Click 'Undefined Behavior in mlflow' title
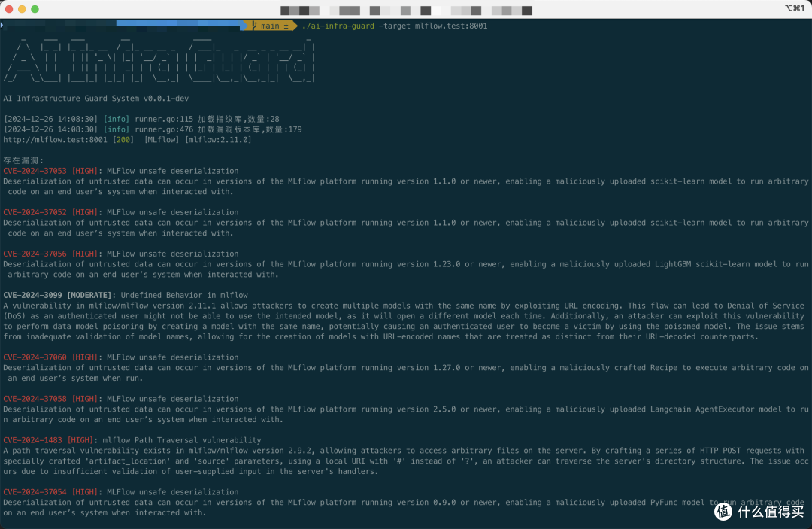This screenshot has height=529, width=812. coord(184,295)
